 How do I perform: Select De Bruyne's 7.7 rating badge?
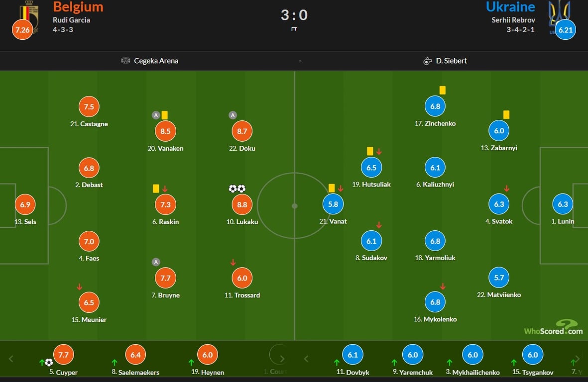(165, 278)
